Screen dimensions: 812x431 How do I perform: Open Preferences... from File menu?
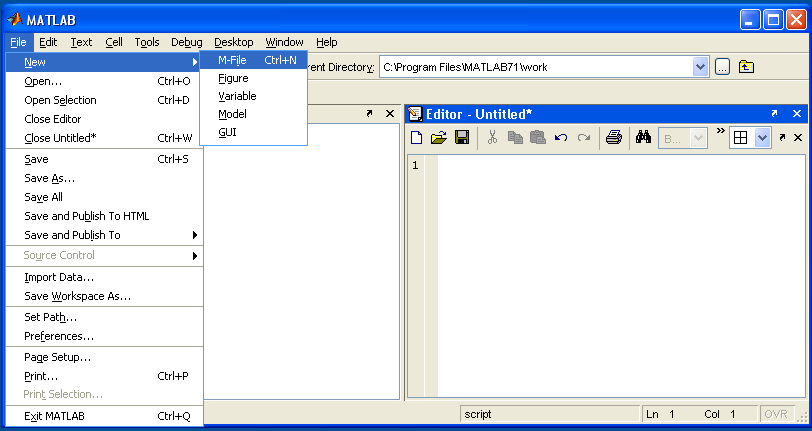point(104,336)
